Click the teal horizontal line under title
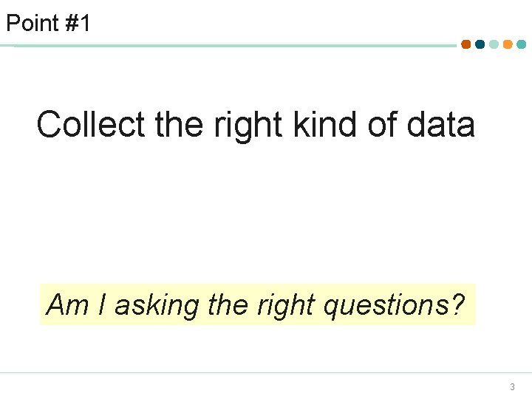The image size is (532, 399). (x=228, y=46)
